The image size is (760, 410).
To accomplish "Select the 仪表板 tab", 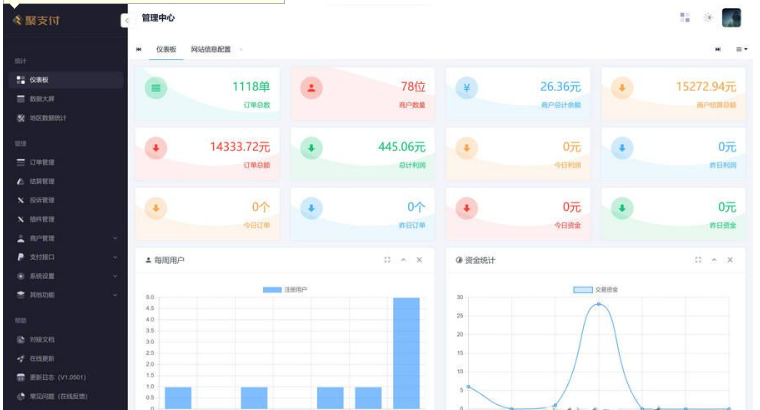I will coord(166,49).
